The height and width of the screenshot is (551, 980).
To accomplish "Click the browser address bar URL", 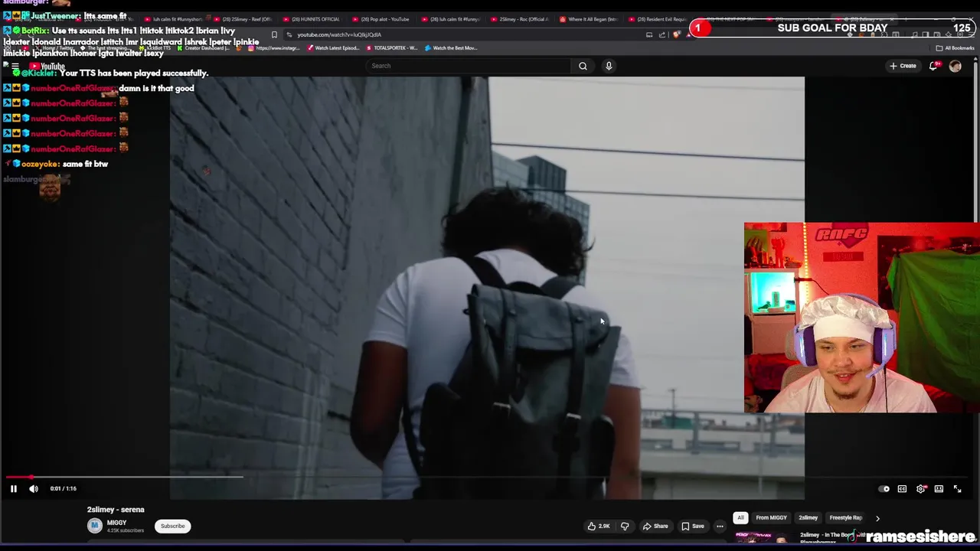I will pyautogui.click(x=339, y=34).
